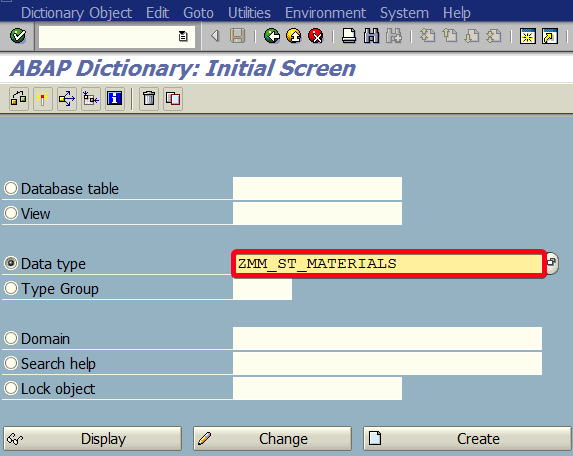Image resolution: width=573 pixels, height=456 pixels.
Task: Click the Create button
Action: tap(467, 438)
